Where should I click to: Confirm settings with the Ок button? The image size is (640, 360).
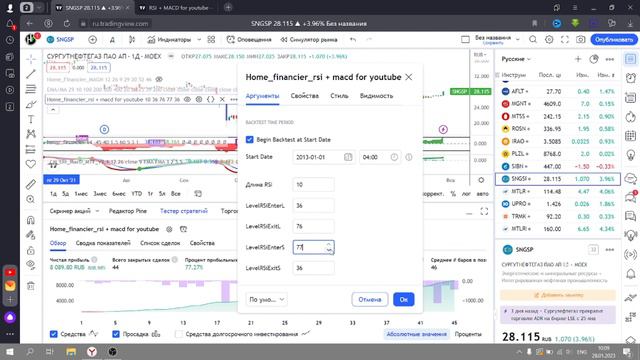(x=404, y=299)
